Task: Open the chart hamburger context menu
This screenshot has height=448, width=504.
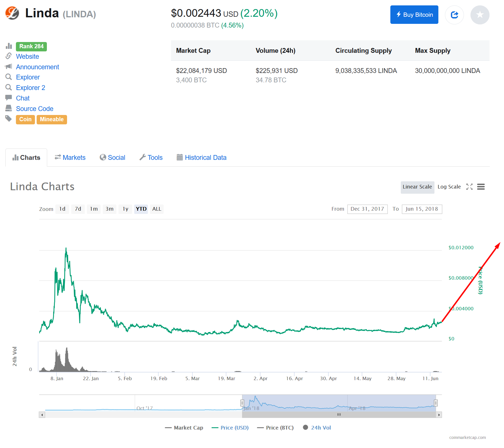Action: point(481,187)
